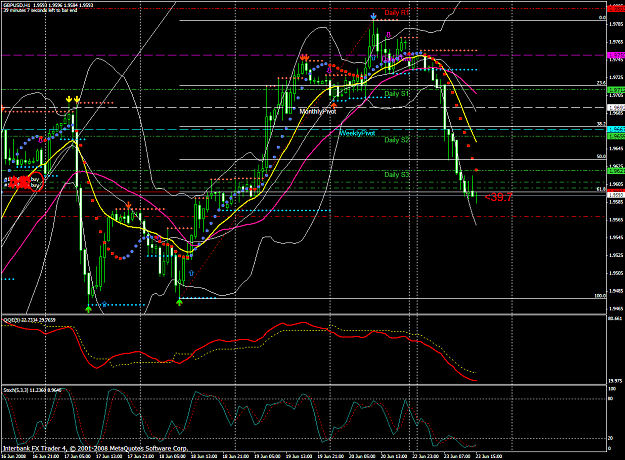Select the QQE indicator label
This screenshot has height=460, width=625.
click(x=29, y=320)
